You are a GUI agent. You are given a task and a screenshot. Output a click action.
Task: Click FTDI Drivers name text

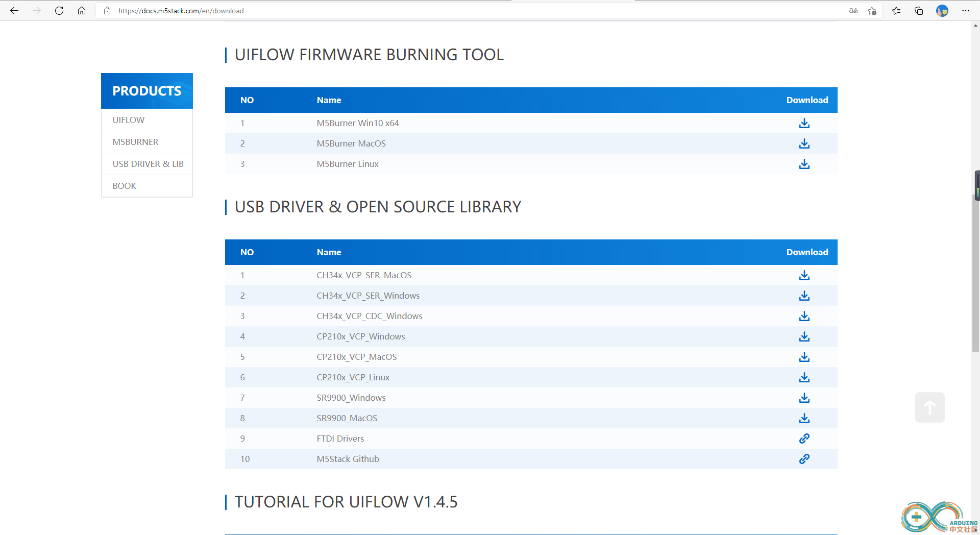pyautogui.click(x=340, y=439)
